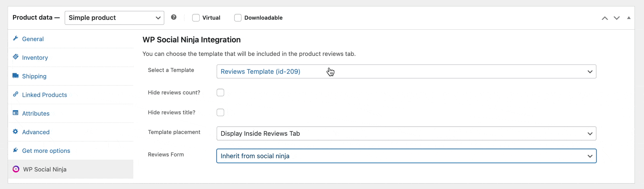644x189 pixels.
Task: Click the Attributes list icon
Action: (x=15, y=113)
